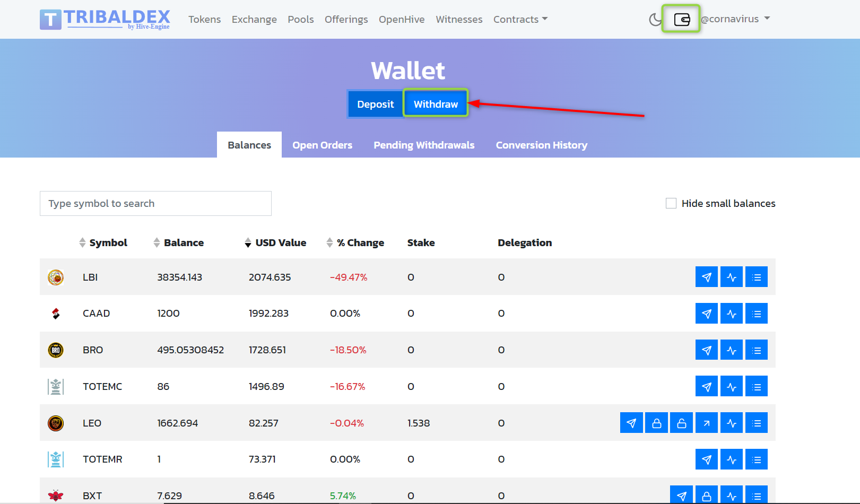The image size is (860, 504).
Task: Send TOTEMR tokens with paper plane icon
Action: [707, 459]
